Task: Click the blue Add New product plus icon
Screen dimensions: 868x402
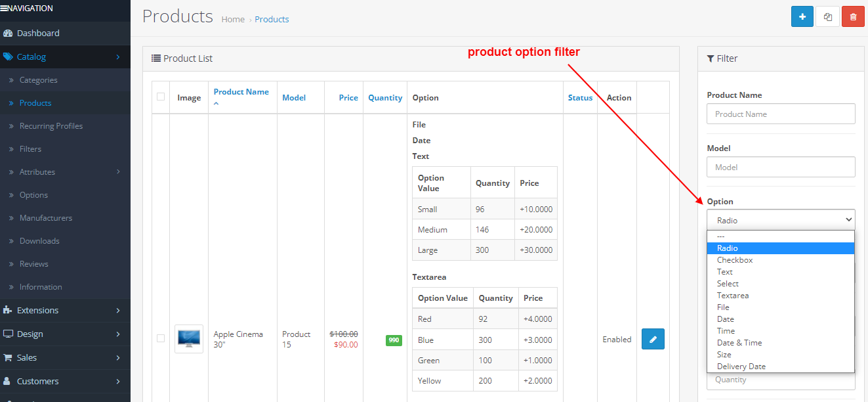Action: pyautogui.click(x=802, y=16)
